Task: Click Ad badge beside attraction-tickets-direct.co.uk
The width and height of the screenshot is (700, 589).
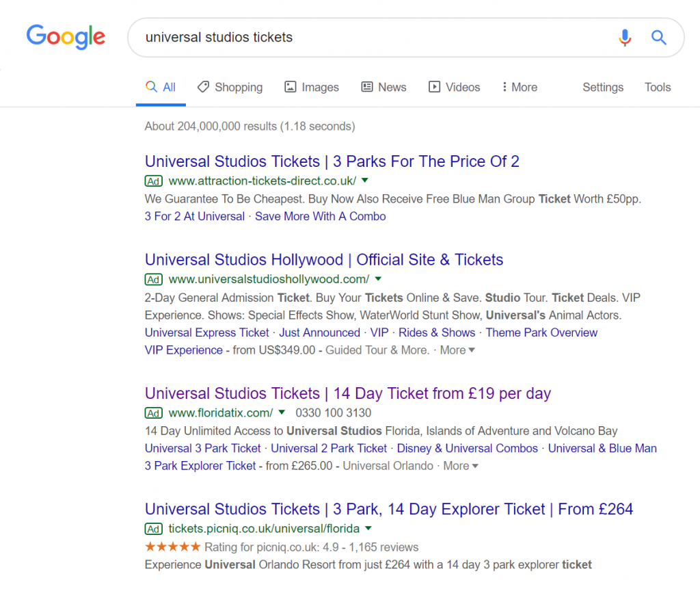Action: pos(154,181)
